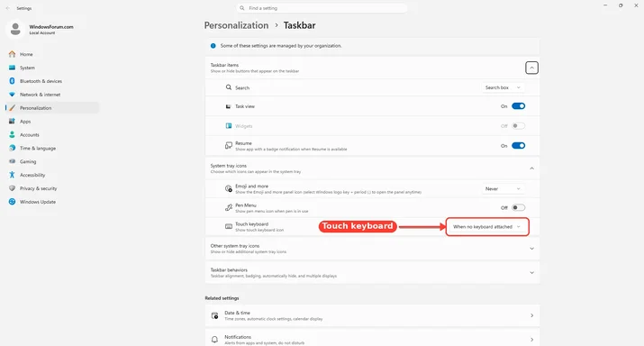Click the Time & language globe icon

[x=12, y=148]
